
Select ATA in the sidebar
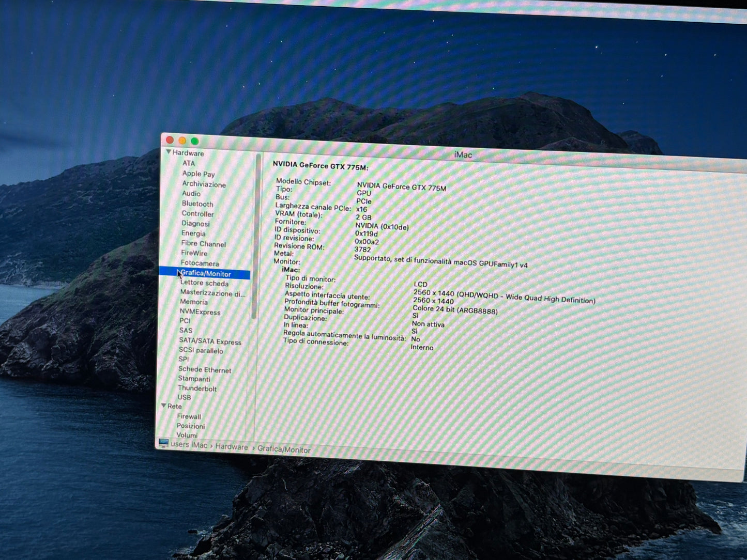coord(189,163)
